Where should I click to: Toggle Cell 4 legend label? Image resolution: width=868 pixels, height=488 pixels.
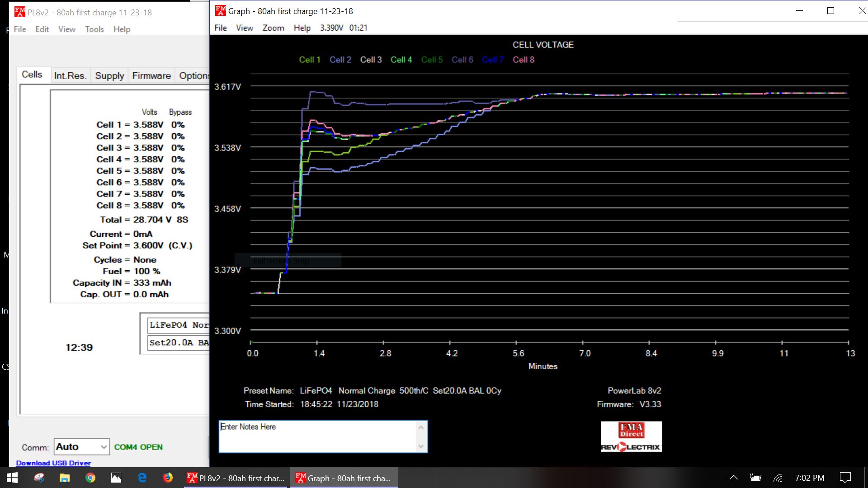(401, 60)
